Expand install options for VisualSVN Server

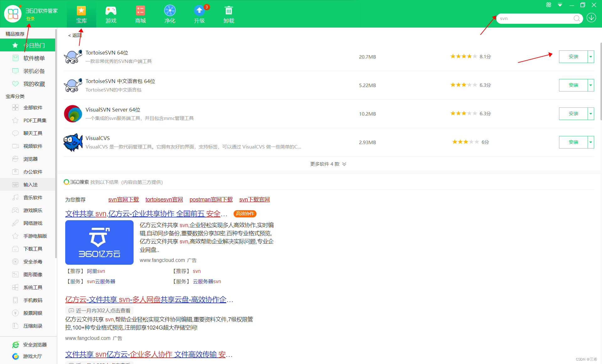[591, 114]
